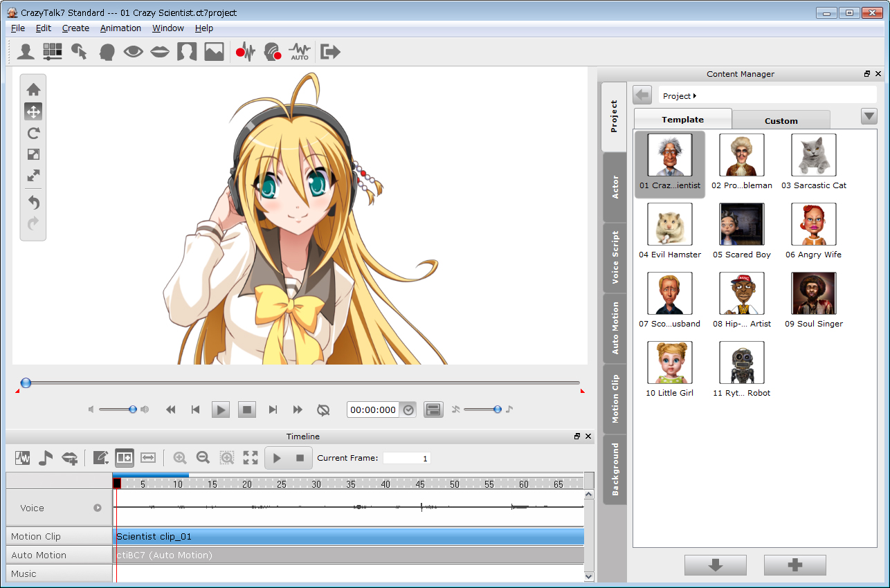
Task: Select the Rotate tool
Action: point(33,133)
